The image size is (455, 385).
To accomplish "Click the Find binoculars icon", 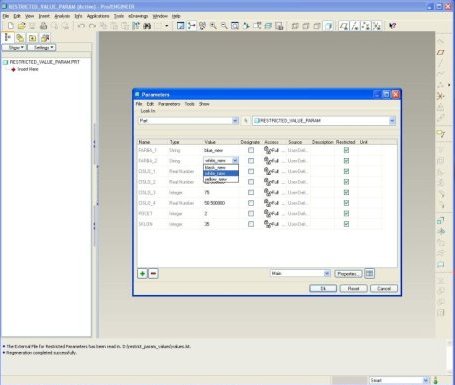I will pos(147,26).
